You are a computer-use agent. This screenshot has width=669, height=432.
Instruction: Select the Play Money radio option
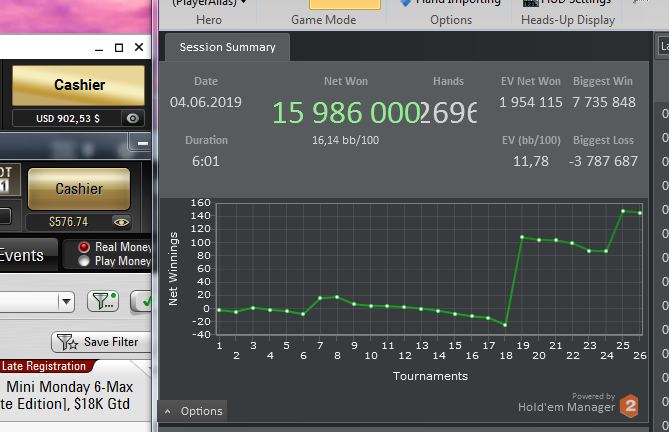(84, 261)
